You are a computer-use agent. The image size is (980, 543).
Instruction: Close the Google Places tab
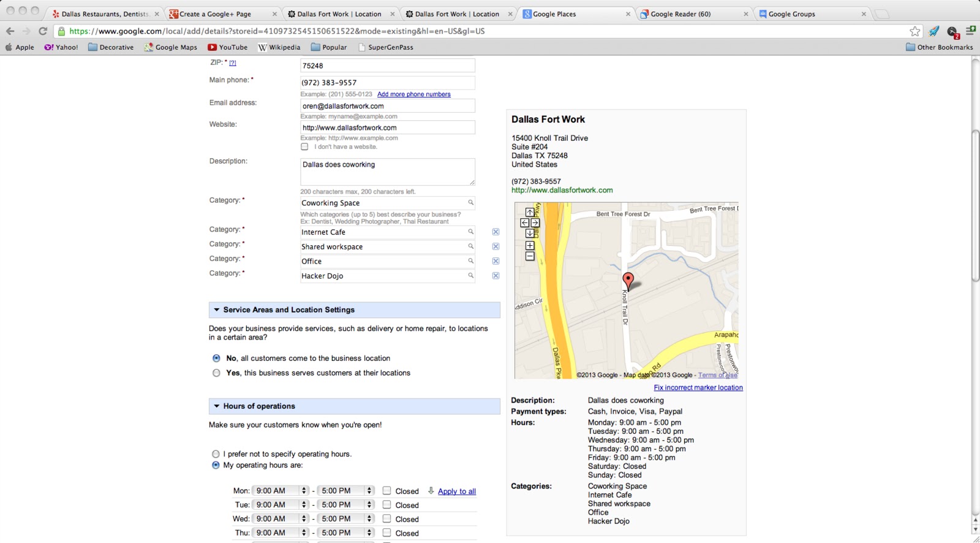[628, 14]
